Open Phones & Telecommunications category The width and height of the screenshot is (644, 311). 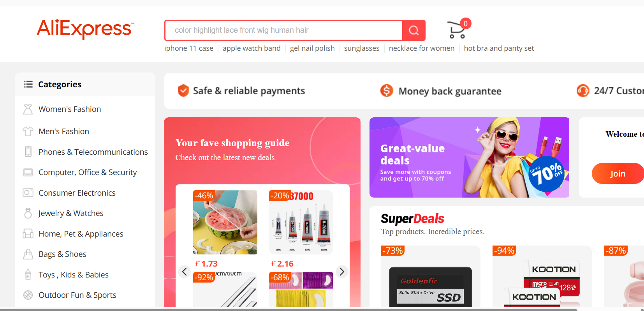(93, 152)
